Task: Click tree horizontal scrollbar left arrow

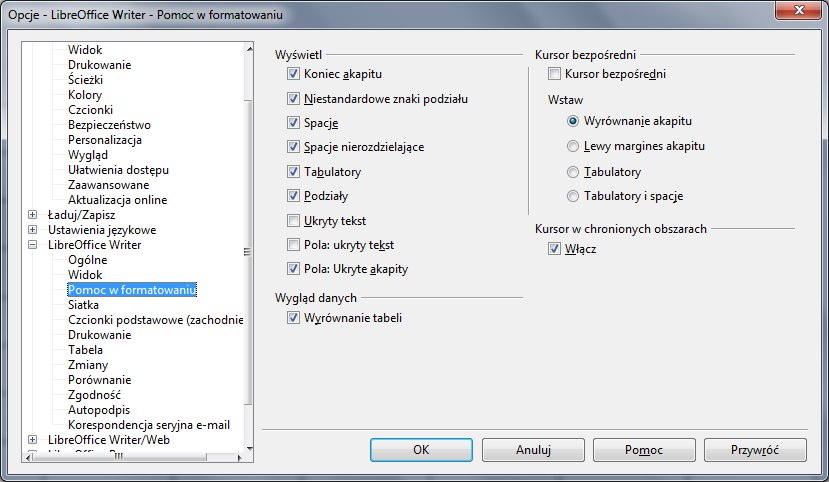Action: click(27, 458)
